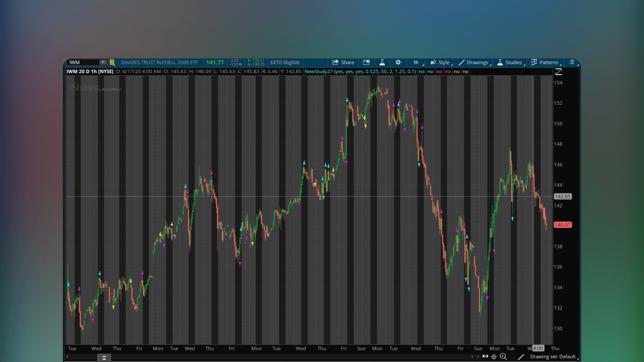
Task: Open chart settings via the gear icon
Action: pos(398,62)
